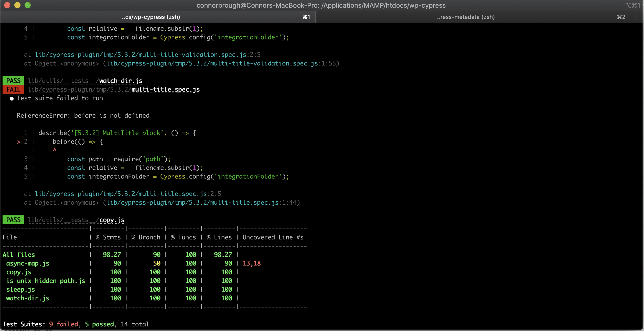Maximize the terminal with green button
The width and height of the screenshot is (644, 331).
click(x=28, y=5)
